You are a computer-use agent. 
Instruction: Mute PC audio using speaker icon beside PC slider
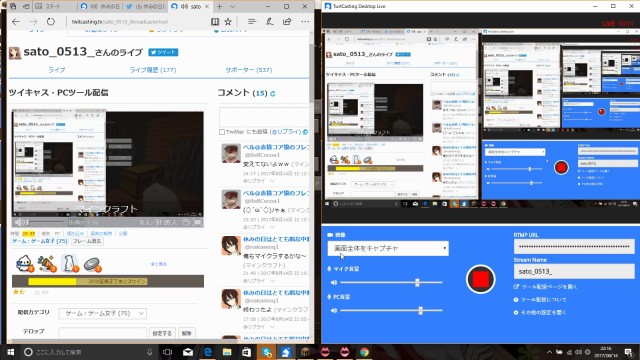pos(334,311)
